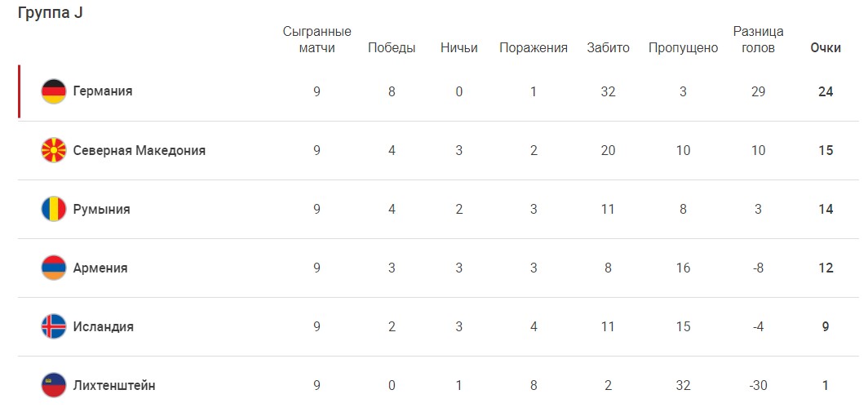
Task: Select the Армения team name
Action: 100,268
